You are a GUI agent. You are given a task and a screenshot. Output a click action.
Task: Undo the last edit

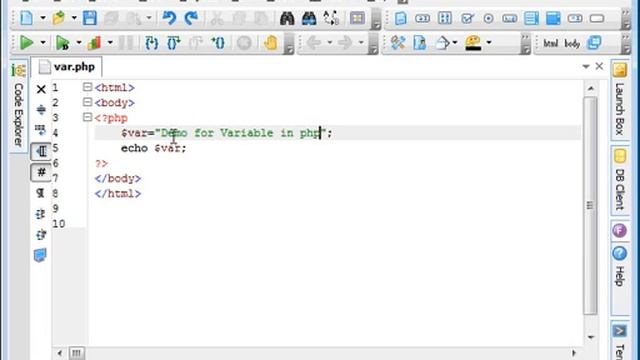coord(169,18)
